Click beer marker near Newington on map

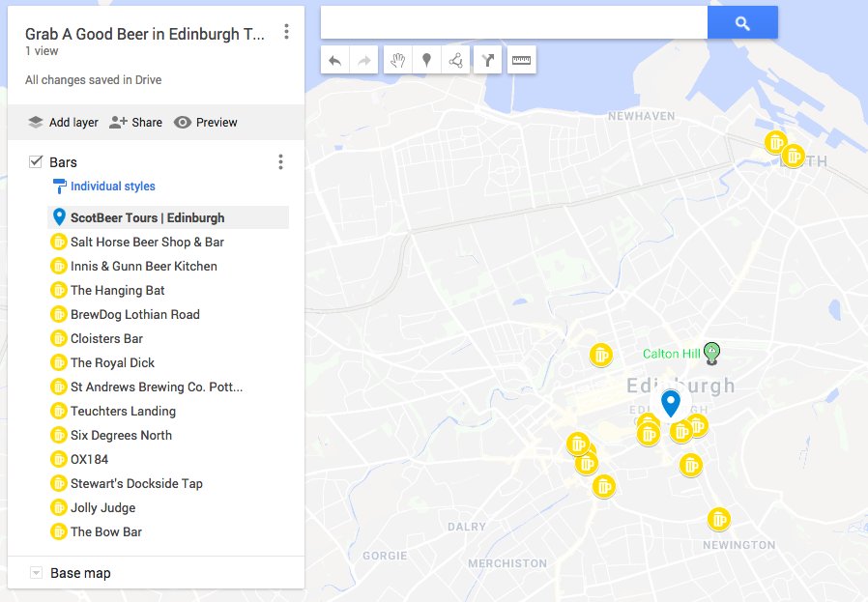point(719,519)
